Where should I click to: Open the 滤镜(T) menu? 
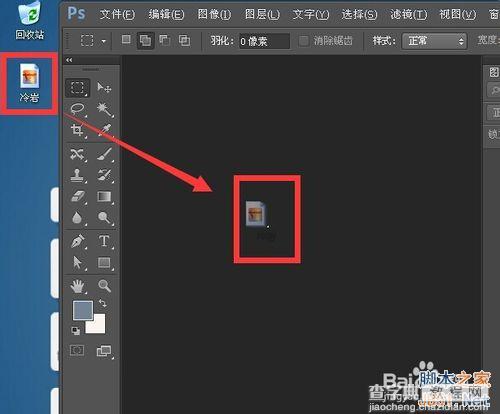pos(408,14)
